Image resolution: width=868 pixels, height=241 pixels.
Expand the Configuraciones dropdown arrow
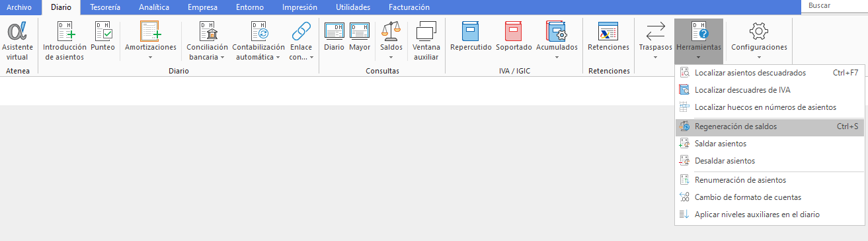pyautogui.click(x=759, y=57)
